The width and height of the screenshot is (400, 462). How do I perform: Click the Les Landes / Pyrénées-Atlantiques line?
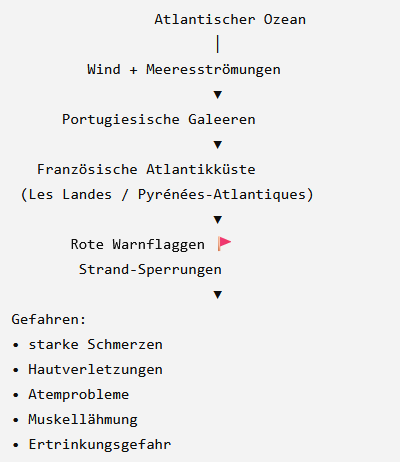167,195
